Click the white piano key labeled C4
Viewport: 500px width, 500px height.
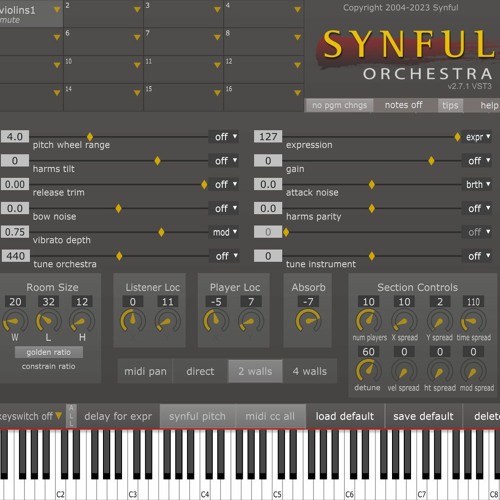click(x=205, y=487)
